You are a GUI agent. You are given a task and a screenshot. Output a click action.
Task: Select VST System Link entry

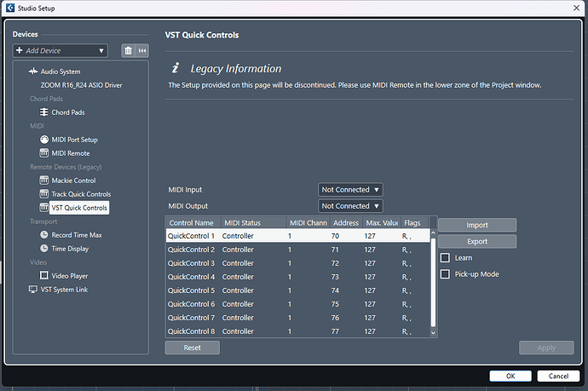[x=64, y=290]
